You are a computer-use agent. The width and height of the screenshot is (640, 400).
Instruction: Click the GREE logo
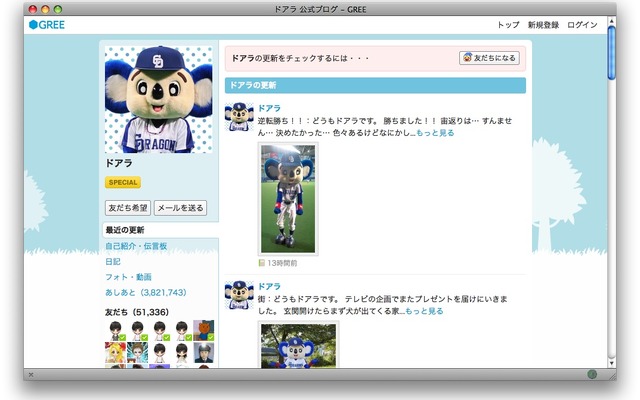pos(47,25)
